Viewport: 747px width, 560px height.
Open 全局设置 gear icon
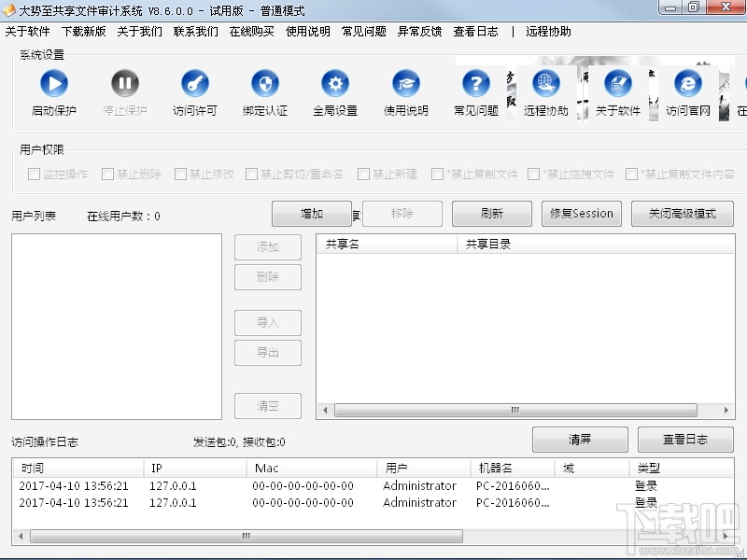(x=335, y=83)
